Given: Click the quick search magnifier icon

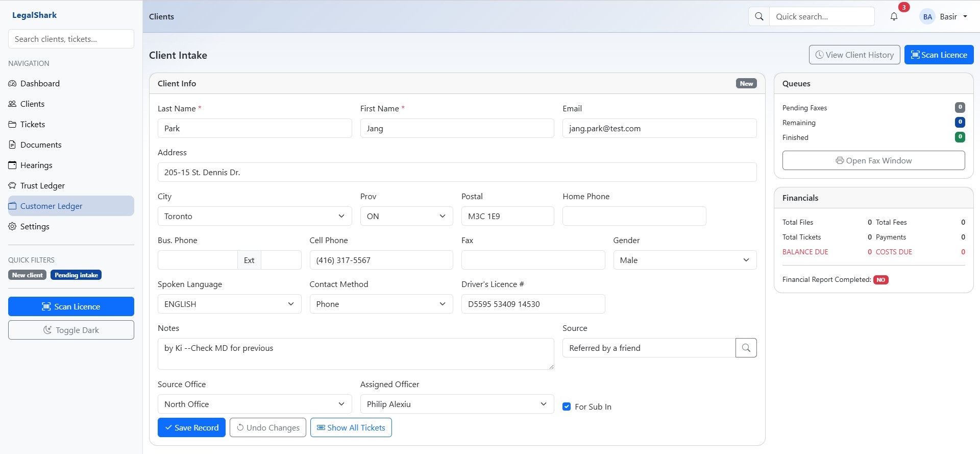Looking at the screenshot, I should pos(759,16).
